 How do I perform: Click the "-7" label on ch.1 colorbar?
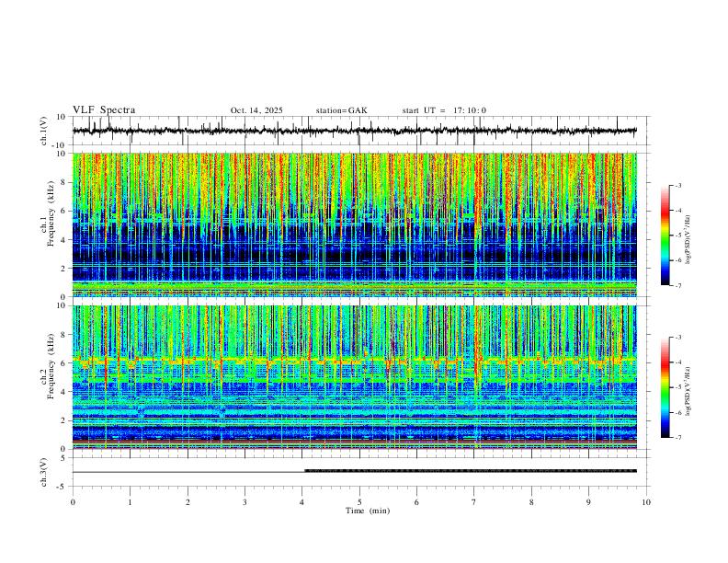[x=677, y=285]
